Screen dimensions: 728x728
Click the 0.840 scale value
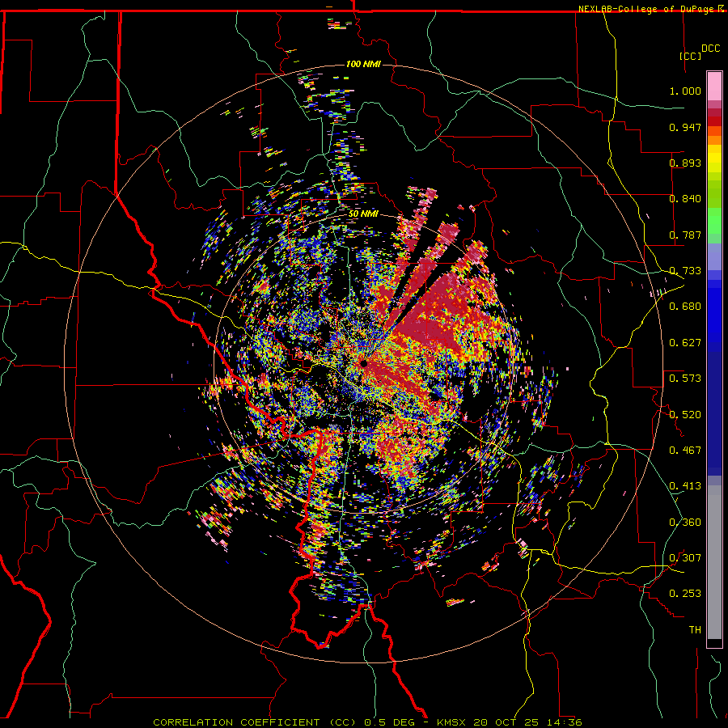[x=685, y=199]
